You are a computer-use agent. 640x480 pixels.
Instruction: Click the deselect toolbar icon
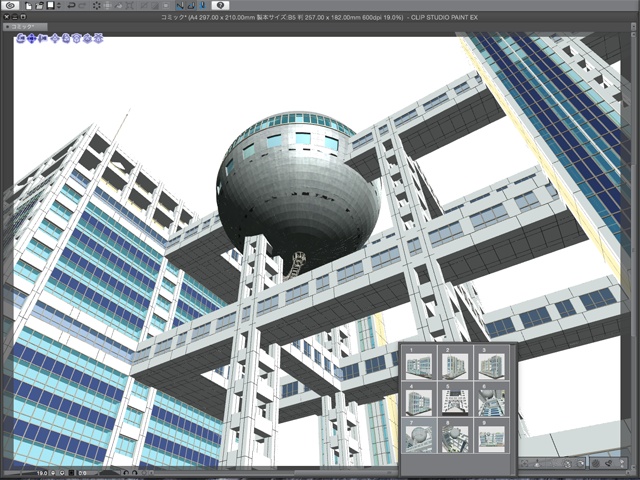144,5
